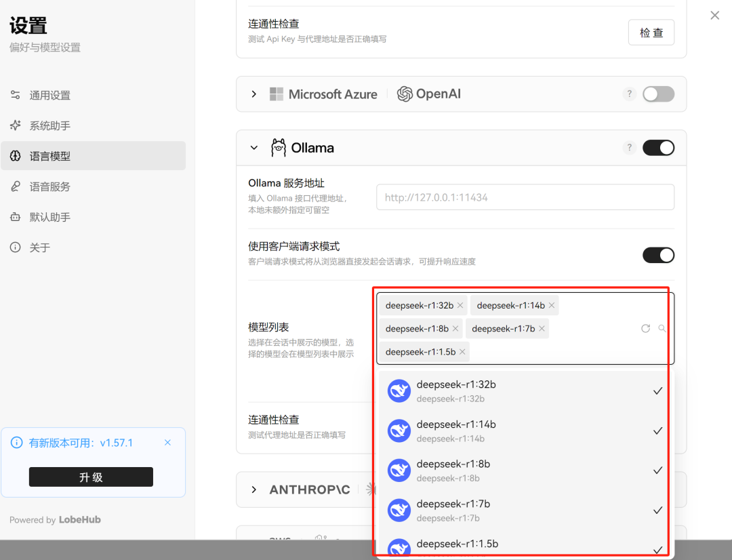The height and width of the screenshot is (560, 732).
Task: Click the 通用设置 sliders icon
Action: pyautogui.click(x=16, y=96)
